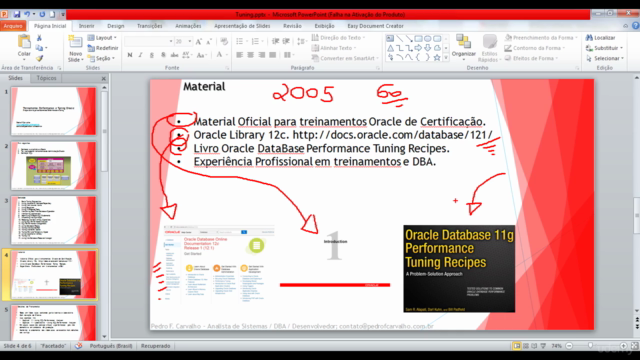Close the slides thumbnail pane

pos(104,78)
